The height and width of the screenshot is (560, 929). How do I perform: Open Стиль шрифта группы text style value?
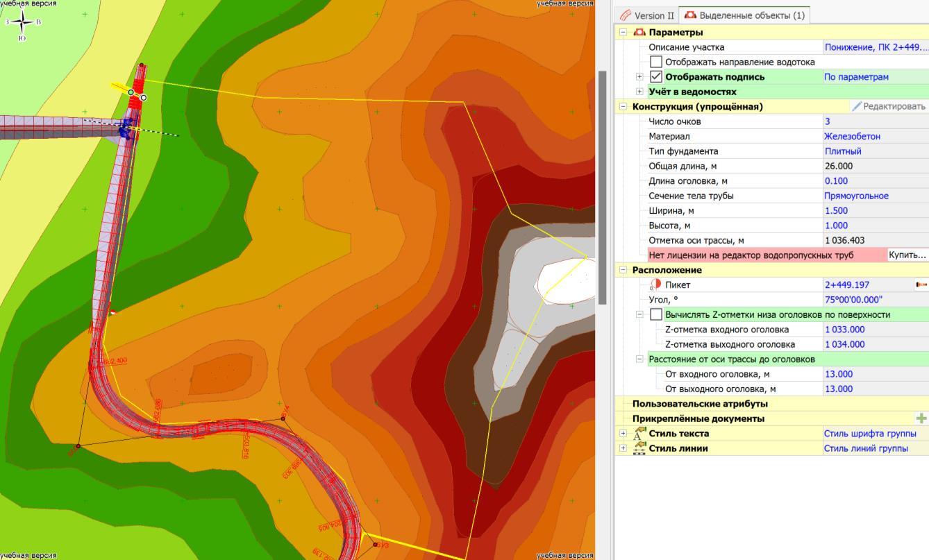coord(876,433)
